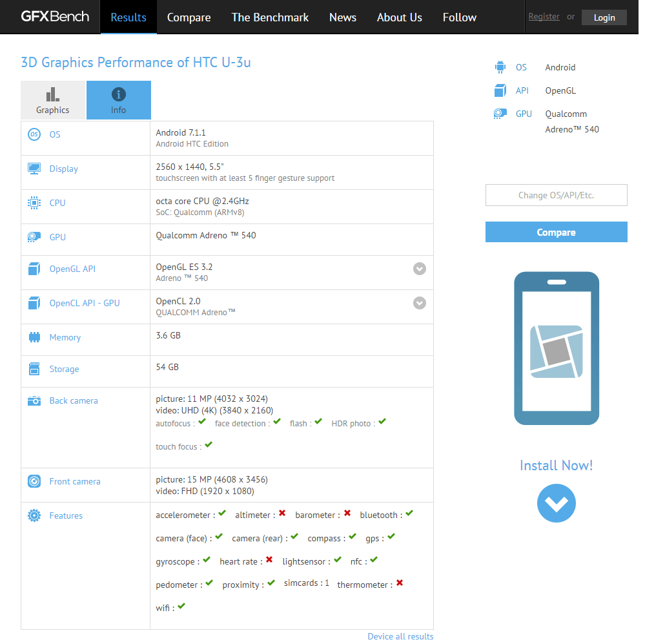Select the Info tab
Screen dimensions: 665x644
[119, 100]
